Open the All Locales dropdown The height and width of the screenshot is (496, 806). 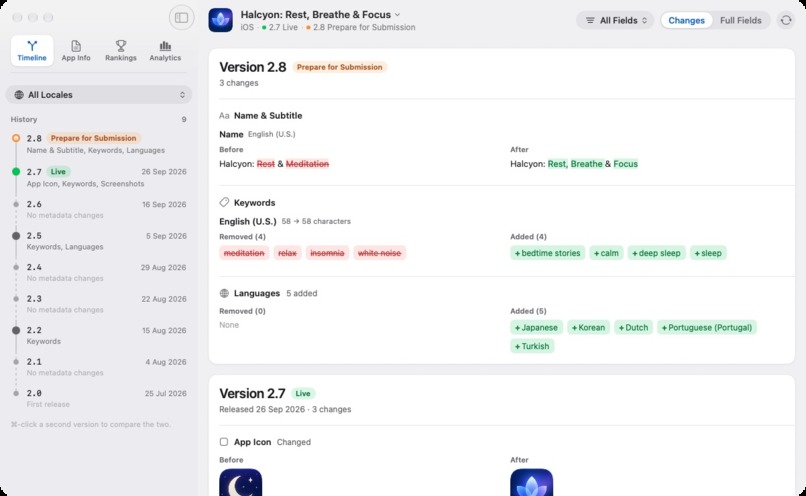click(99, 95)
